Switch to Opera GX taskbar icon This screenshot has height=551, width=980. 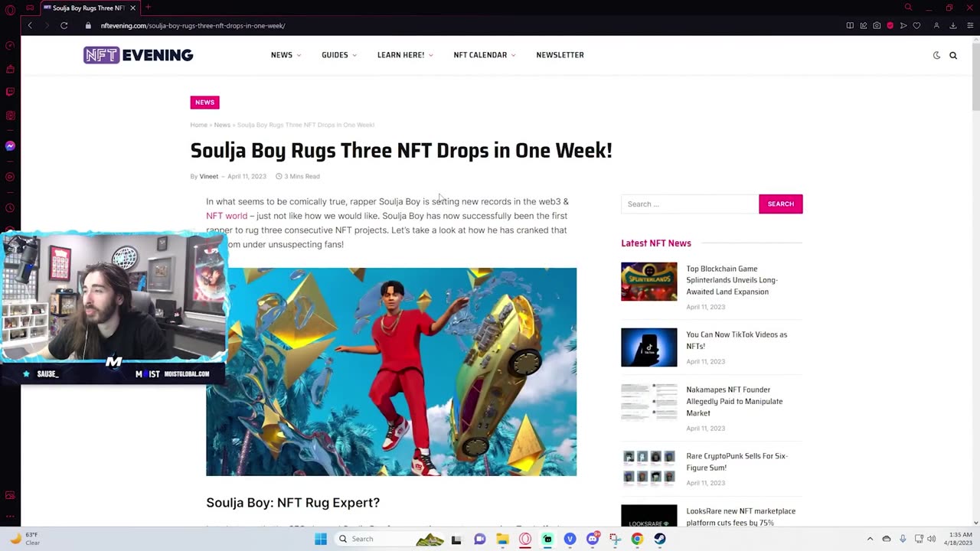click(525, 539)
